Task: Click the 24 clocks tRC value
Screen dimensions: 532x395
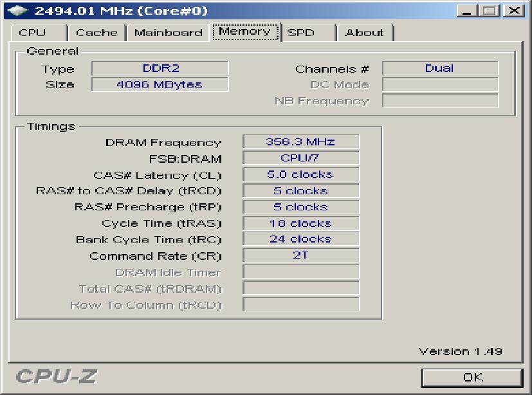Action: click(x=301, y=239)
